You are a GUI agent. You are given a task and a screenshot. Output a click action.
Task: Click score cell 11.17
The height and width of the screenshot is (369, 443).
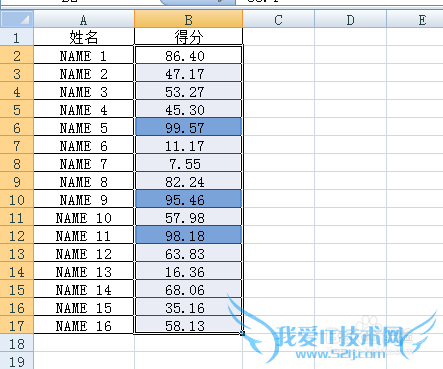[x=188, y=145]
